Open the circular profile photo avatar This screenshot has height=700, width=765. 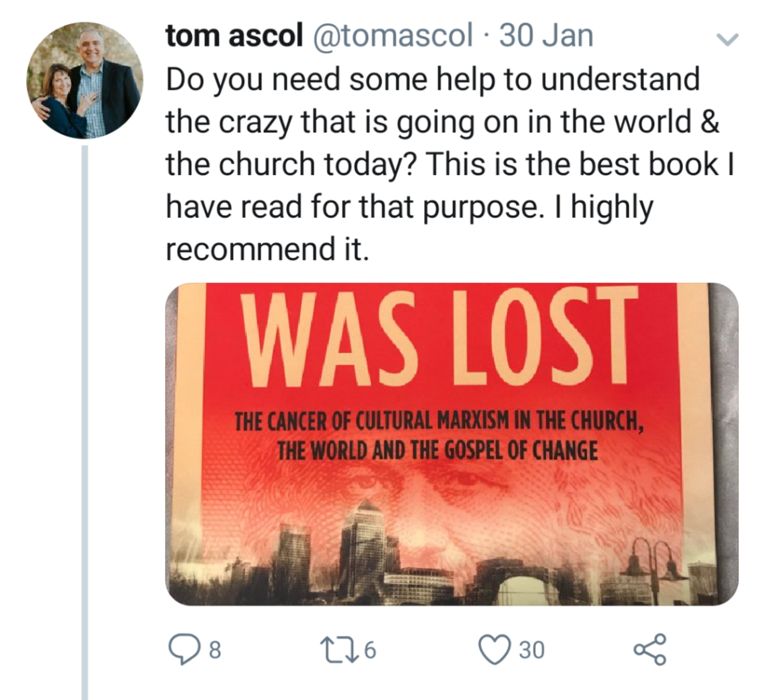[x=85, y=80]
